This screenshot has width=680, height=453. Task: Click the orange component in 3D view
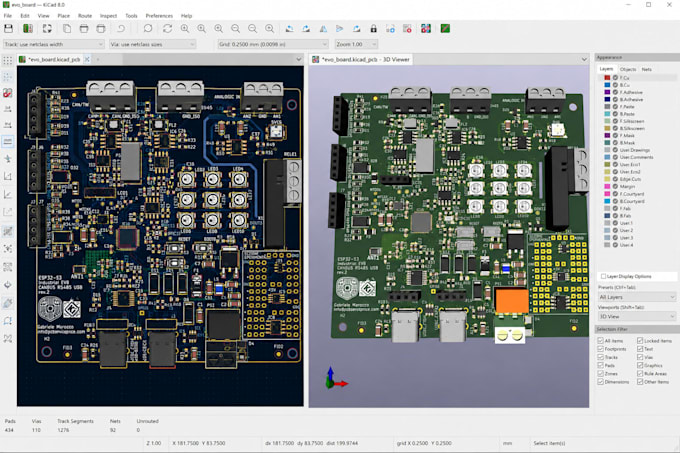[512, 300]
